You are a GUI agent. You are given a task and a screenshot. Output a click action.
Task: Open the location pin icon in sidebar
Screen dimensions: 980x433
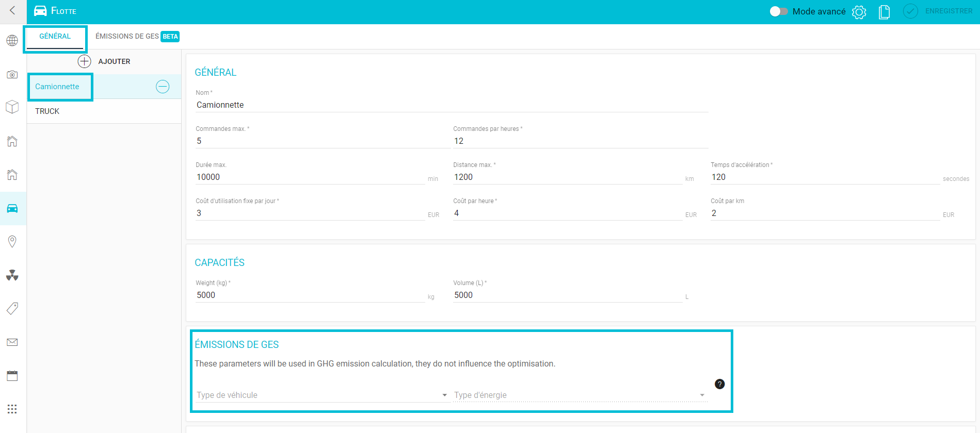(x=12, y=241)
